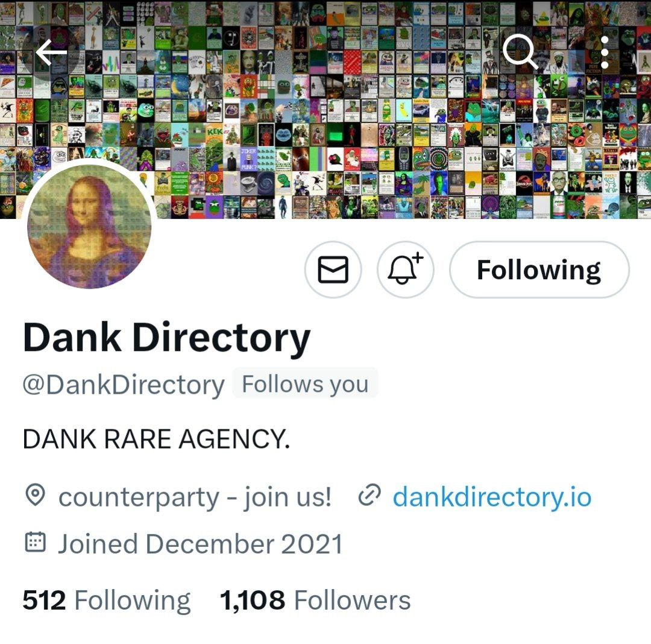The width and height of the screenshot is (651, 644).
Task: Toggle the Following button
Action: pyautogui.click(x=539, y=270)
